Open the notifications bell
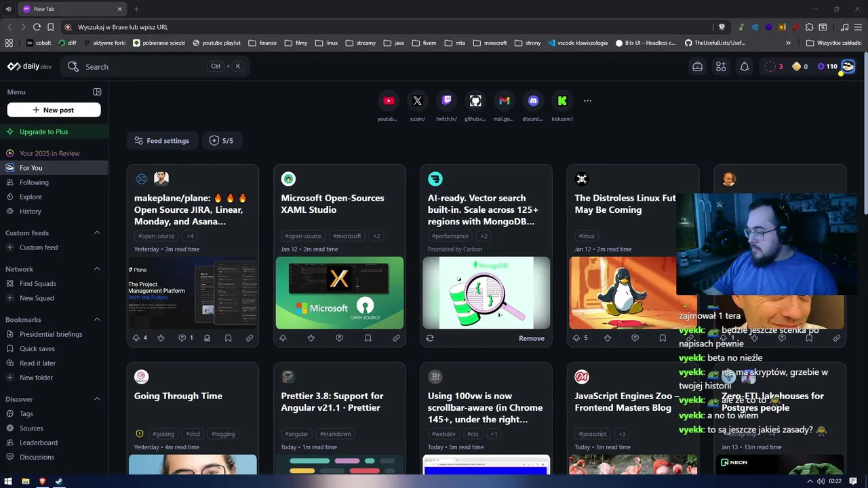This screenshot has height=488, width=868. click(x=745, y=66)
